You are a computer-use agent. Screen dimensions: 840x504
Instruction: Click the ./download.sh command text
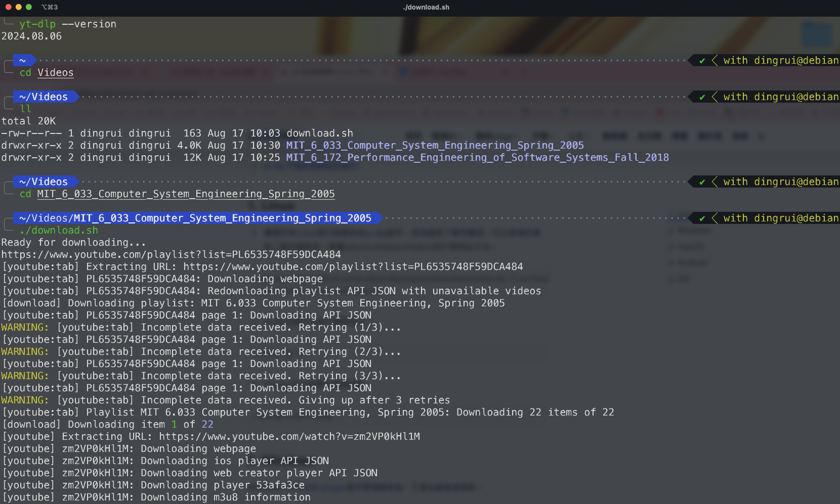point(59,230)
